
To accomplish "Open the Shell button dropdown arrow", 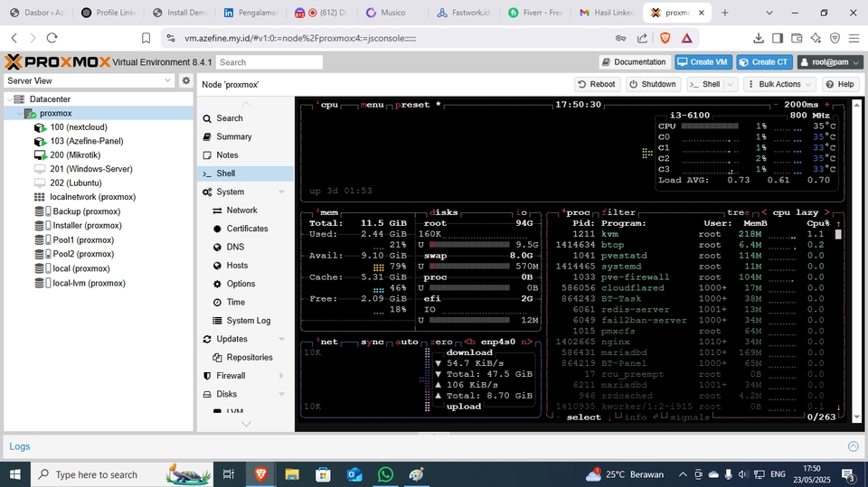I will pyautogui.click(x=731, y=84).
